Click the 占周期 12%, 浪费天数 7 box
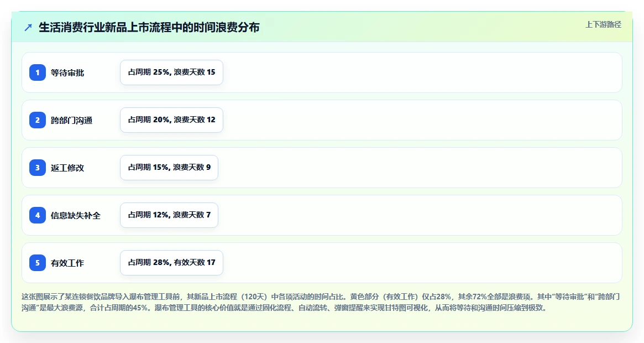The width and height of the screenshot is (644, 343). coord(169,215)
